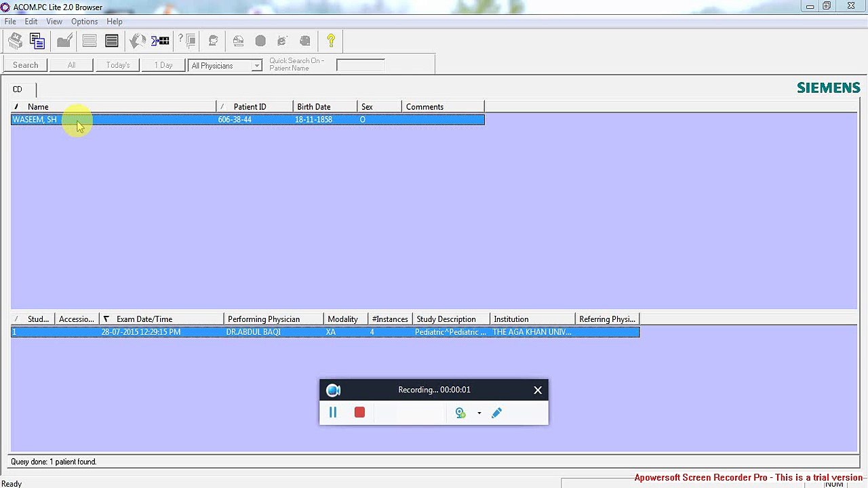Click the arrow-to-grid toolbar icon
This screenshot has width=868, height=488.
click(x=160, y=41)
